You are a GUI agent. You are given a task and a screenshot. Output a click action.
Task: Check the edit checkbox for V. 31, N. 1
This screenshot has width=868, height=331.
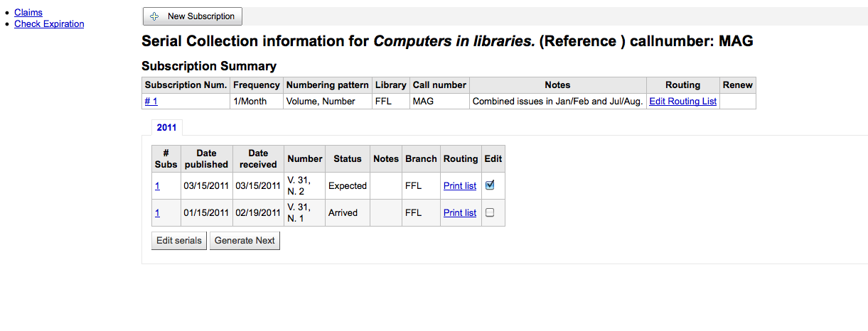[x=489, y=212]
